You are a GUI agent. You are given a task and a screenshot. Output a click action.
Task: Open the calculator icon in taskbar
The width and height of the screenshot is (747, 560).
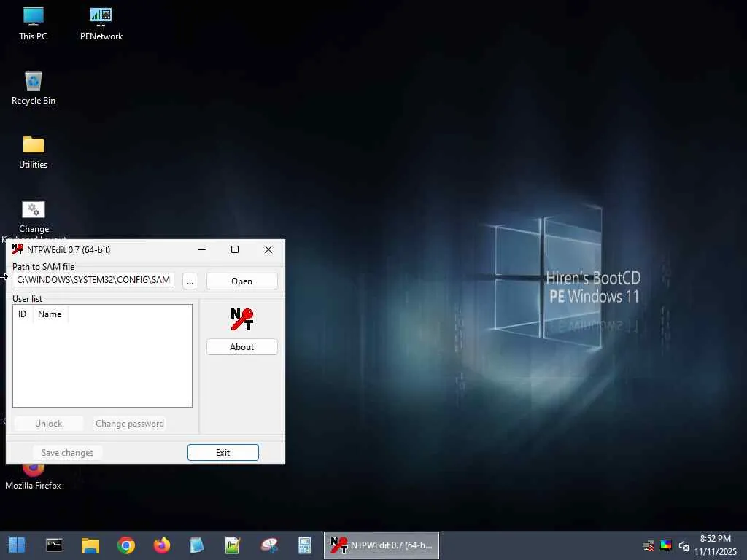click(x=305, y=545)
